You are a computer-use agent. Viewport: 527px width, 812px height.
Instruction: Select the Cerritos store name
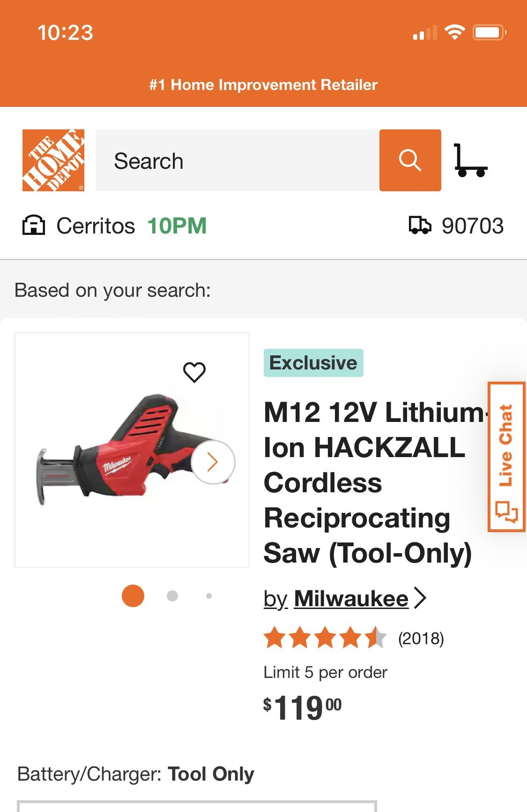[x=96, y=226]
